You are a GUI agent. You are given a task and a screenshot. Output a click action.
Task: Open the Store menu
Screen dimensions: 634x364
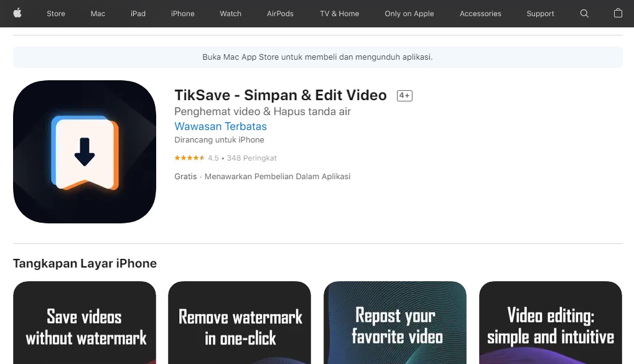tap(56, 13)
